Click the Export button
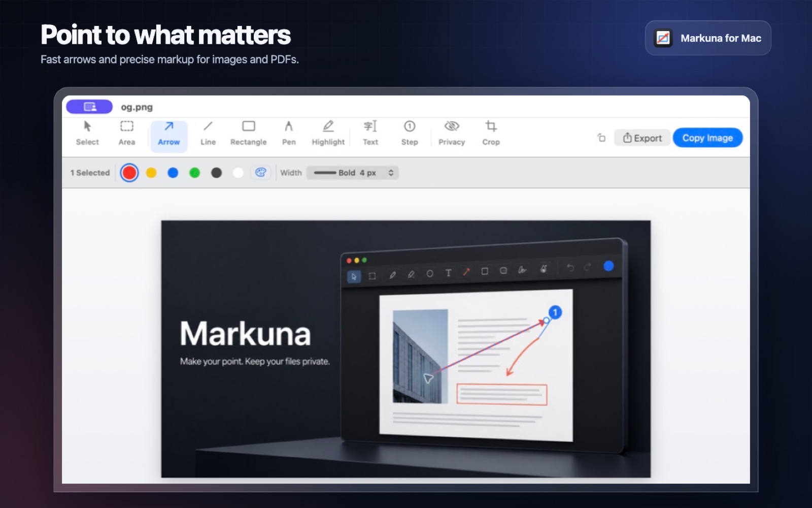 (642, 138)
